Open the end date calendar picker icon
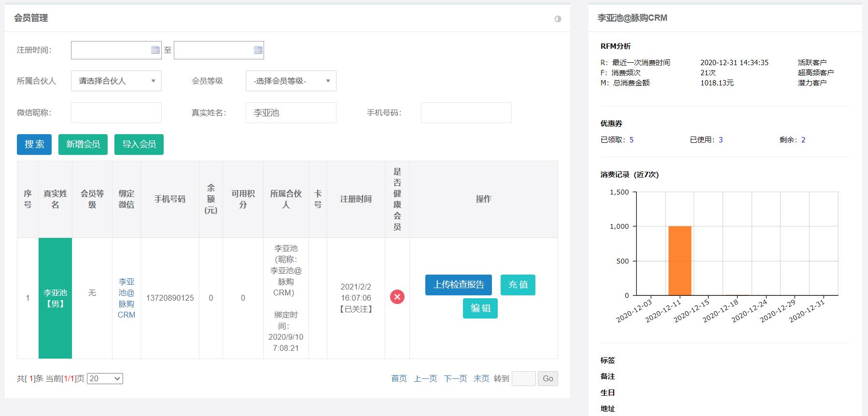 pyautogui.click(x=258, y=50)
